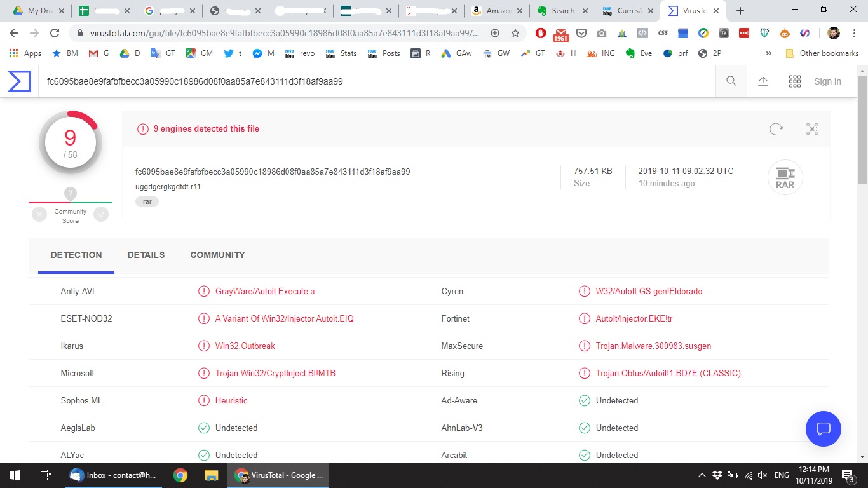
Task: Click the upload file icon
Action: (763, 81)
